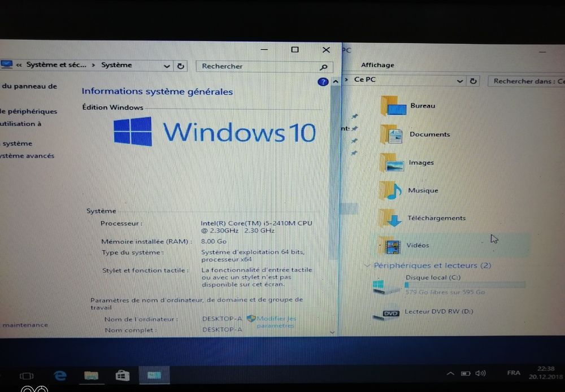Open the FRA language indicator
This screenshot has width=565, height=392.
coord(513,373)
